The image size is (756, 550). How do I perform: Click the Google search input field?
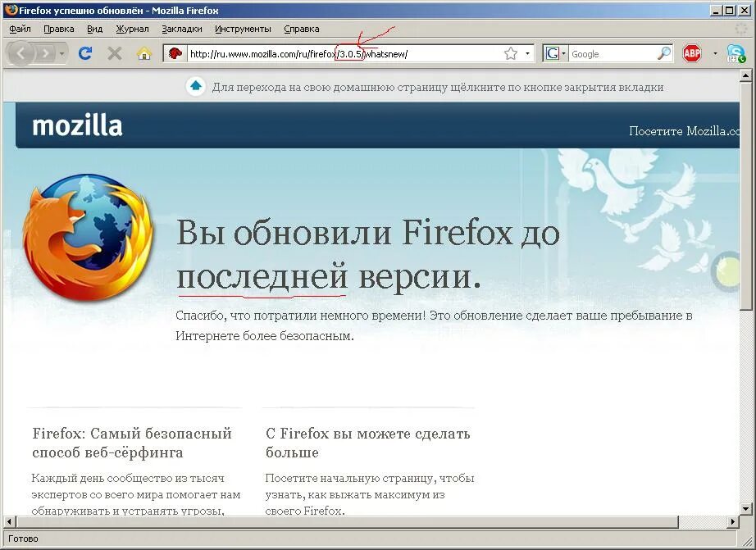tap(613, 54)
